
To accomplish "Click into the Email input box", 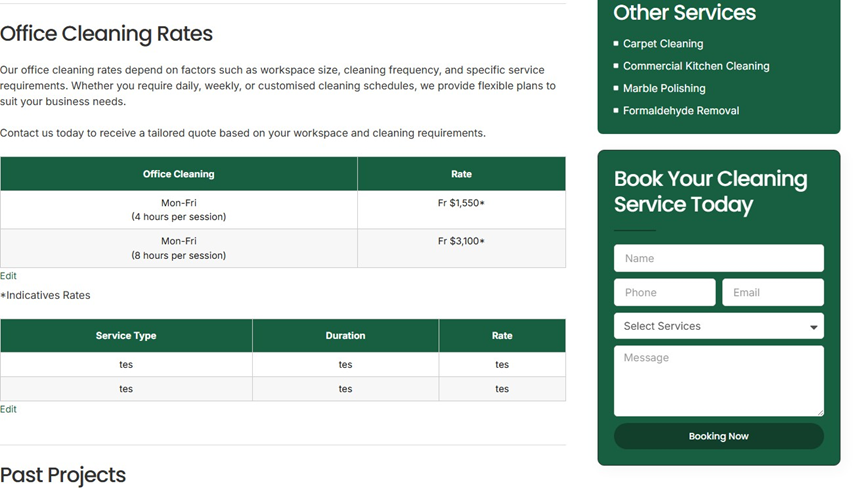I will [x=772, y=292].
